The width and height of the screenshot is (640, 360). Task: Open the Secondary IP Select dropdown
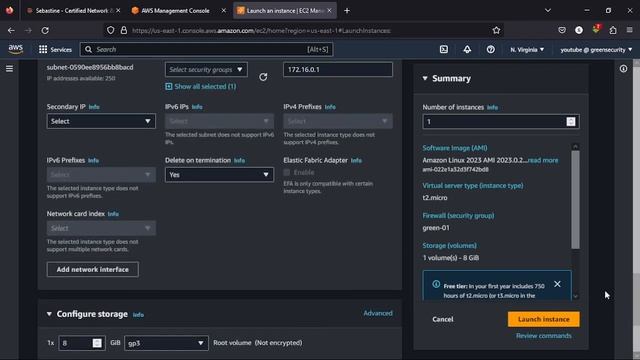(101, 121)
